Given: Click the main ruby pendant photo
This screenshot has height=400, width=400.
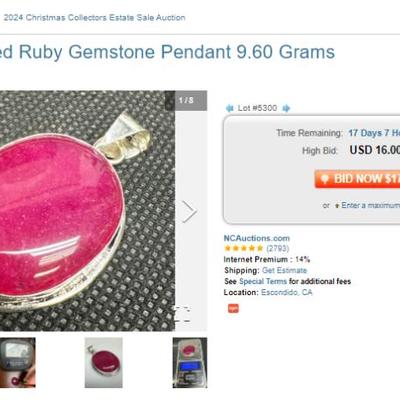Looking at the screenshot, I should click(87, 211).
